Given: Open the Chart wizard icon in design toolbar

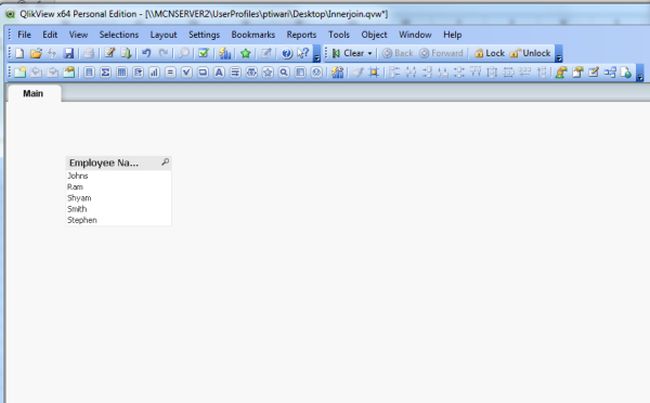Looking at the screenshot, I should (x=337, y=73).
